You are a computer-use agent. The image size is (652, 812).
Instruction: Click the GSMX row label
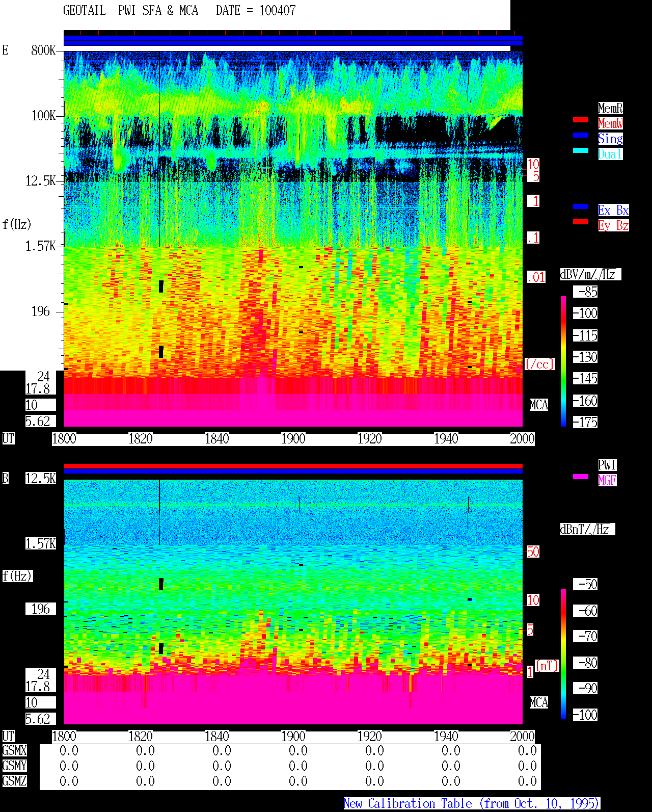pyautogui.click(x=14, y=750)
